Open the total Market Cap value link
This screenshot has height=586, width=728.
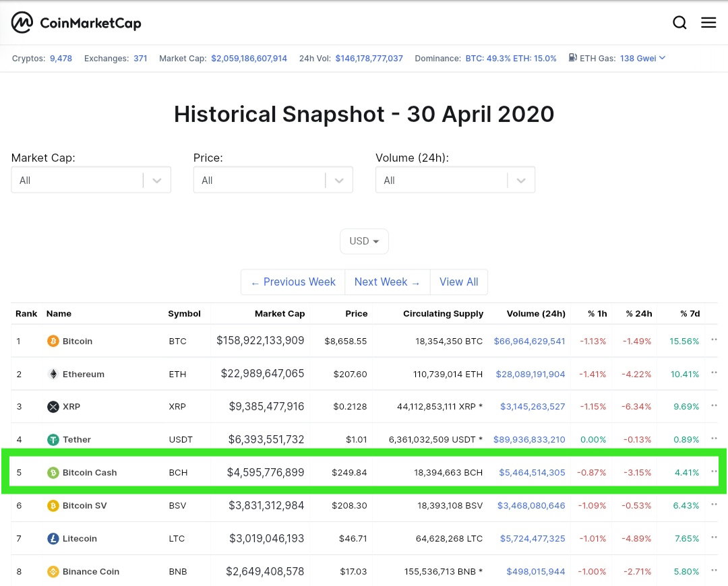(x=249, y=59)
